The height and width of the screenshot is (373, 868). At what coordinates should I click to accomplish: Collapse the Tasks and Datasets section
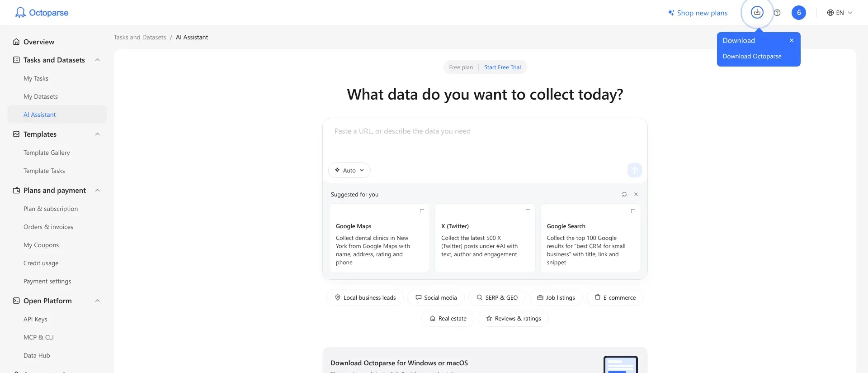(97, 60)
